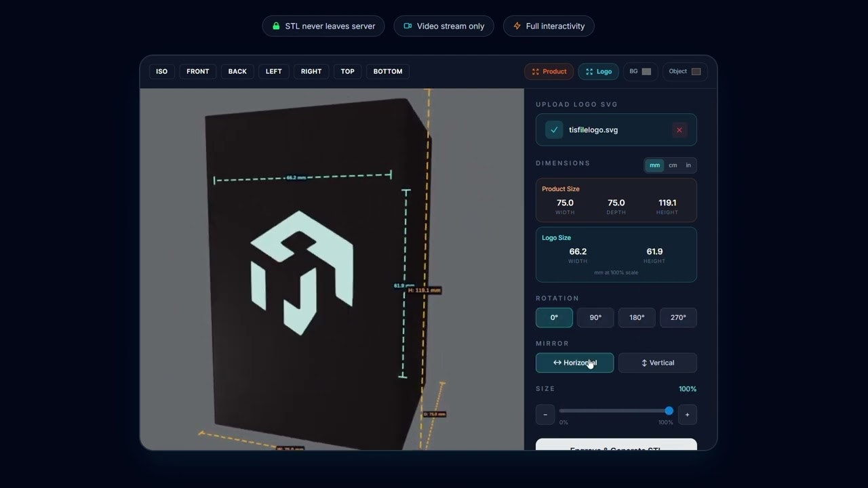Switch to the RIGHT view

[x=311, y=71]
